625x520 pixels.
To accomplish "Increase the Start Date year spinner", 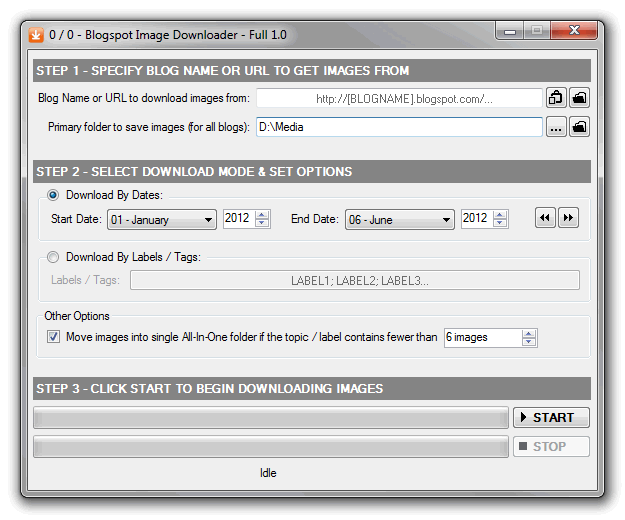I will click(x=262, y=215).
